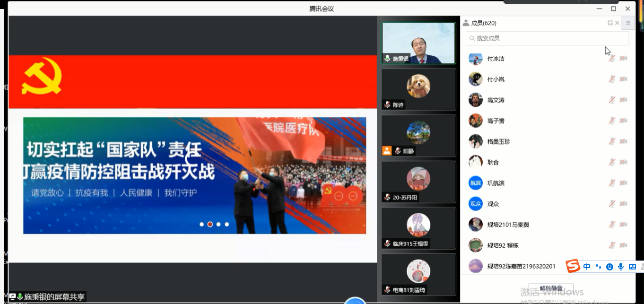This screenshot has height=304, width=644.
Task: Toggle camera for 付小岚
Action: tap(623, 79)
